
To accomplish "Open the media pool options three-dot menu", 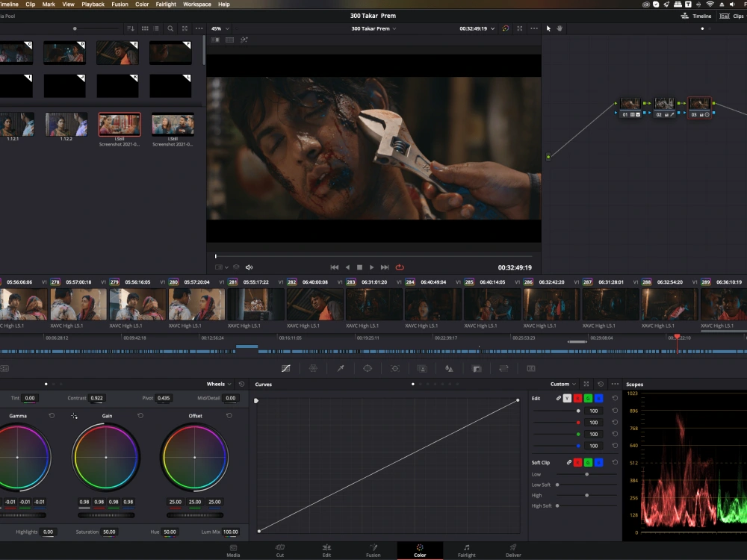I will pos(199,28).
